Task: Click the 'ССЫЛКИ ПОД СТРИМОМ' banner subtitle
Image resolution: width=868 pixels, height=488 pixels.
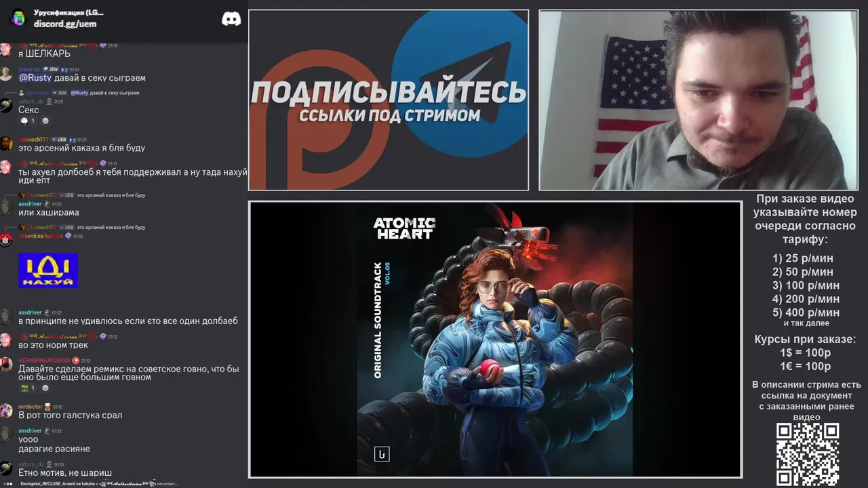Action: (389, 115)
